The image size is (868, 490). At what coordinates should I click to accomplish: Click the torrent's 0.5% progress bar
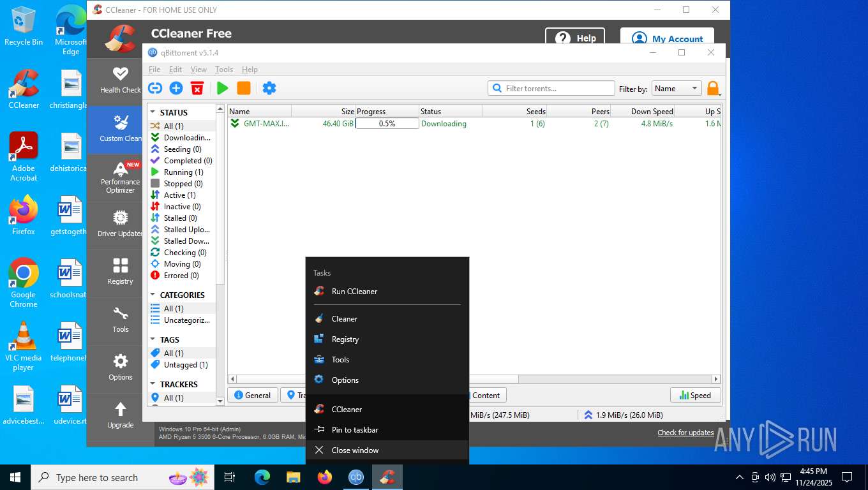point(387,124)
